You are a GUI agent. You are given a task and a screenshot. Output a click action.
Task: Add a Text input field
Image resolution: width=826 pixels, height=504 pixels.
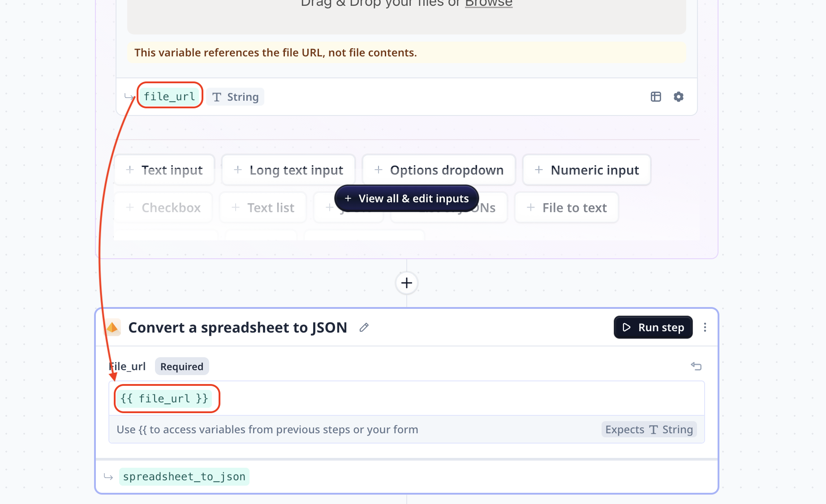164,170
